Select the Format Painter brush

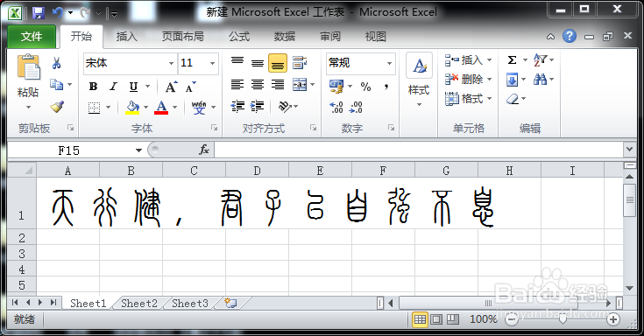pyautogui.click(x=57, y=106)
